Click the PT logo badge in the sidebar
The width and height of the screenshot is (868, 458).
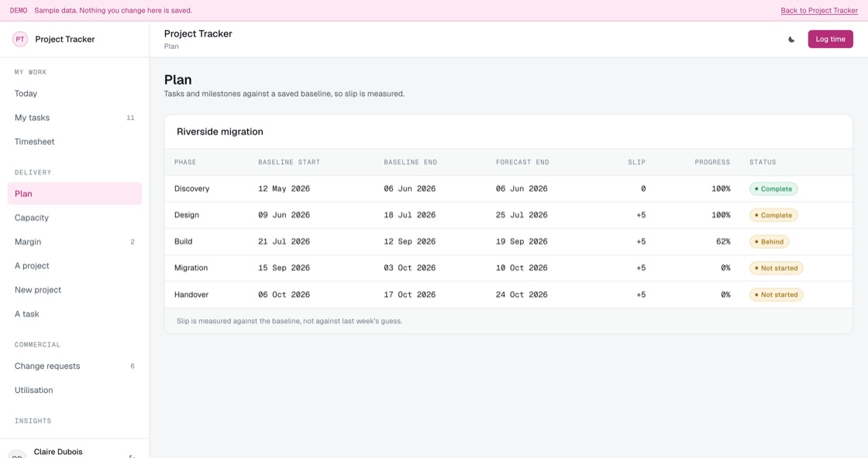pos(20,40)
